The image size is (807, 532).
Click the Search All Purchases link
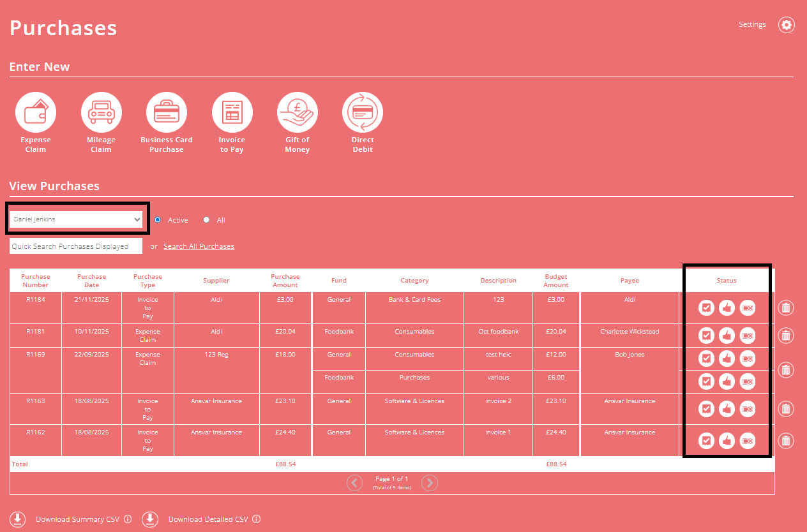[x=199, y=246]
